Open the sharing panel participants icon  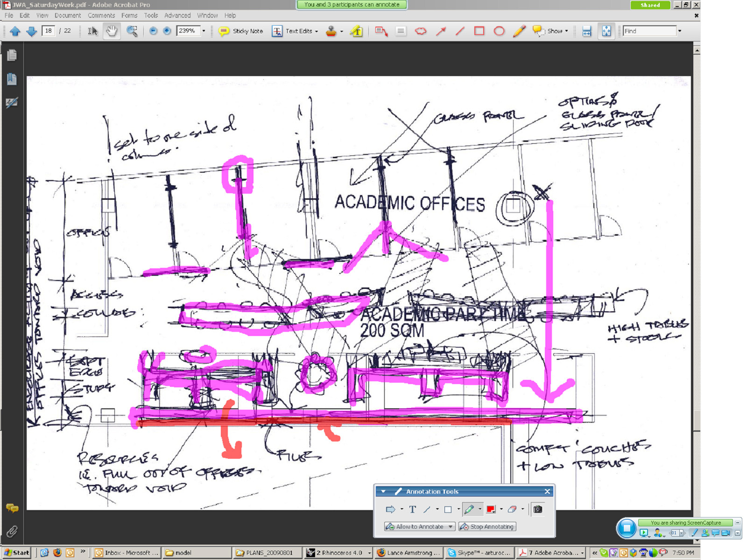tap(705, 533)
